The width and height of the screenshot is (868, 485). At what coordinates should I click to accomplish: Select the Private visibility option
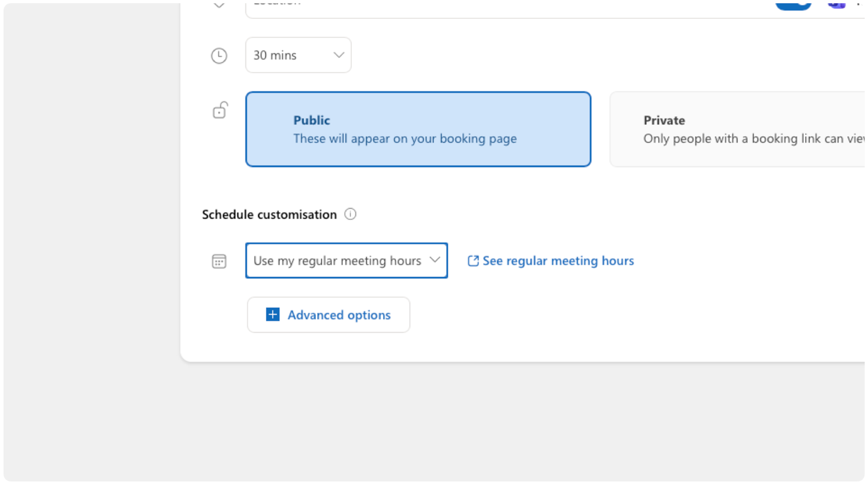coord(738,129)
